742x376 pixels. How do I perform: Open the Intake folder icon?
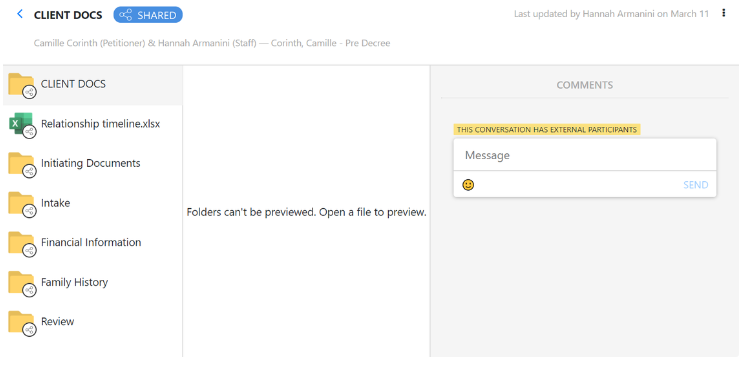(22, 204)
